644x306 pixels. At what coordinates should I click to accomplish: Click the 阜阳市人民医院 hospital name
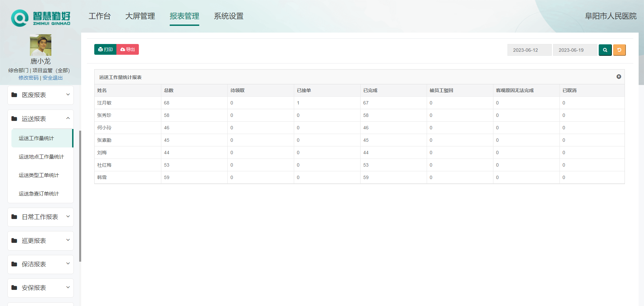point(611,16)
